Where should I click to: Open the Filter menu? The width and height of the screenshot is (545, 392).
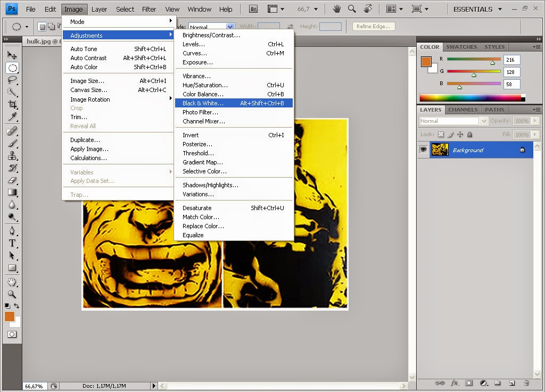[149, 10]
